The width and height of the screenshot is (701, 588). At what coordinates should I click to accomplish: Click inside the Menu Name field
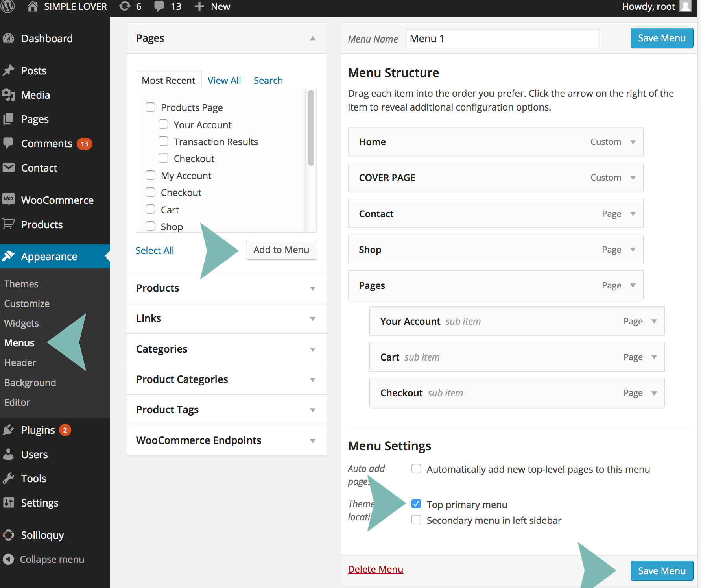(502, 38)
